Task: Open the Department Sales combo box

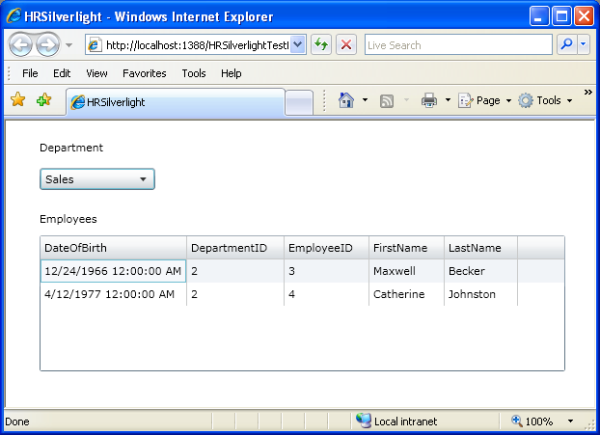Action: (x=97, y=179)
